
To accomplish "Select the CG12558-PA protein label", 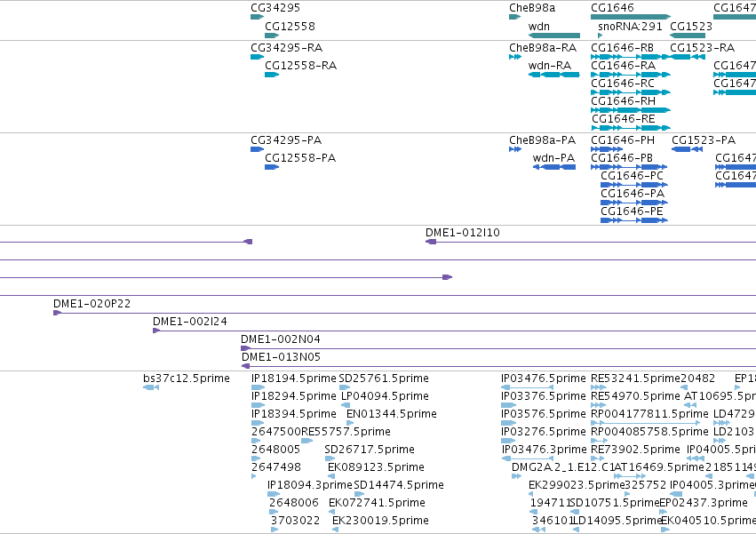I will (300, 158).
